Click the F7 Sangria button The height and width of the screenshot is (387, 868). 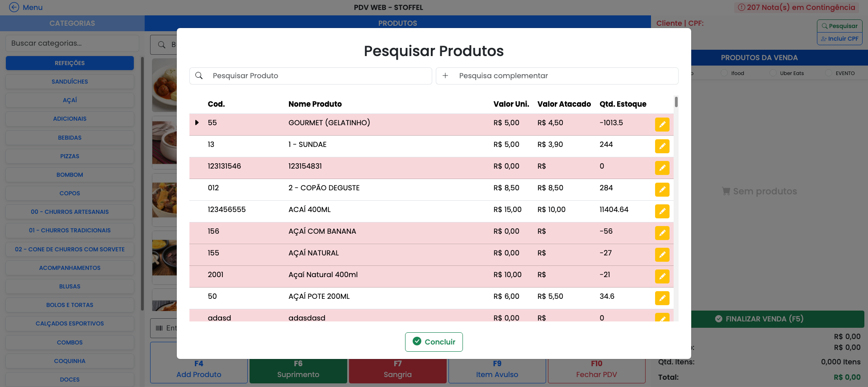(398, 369)
